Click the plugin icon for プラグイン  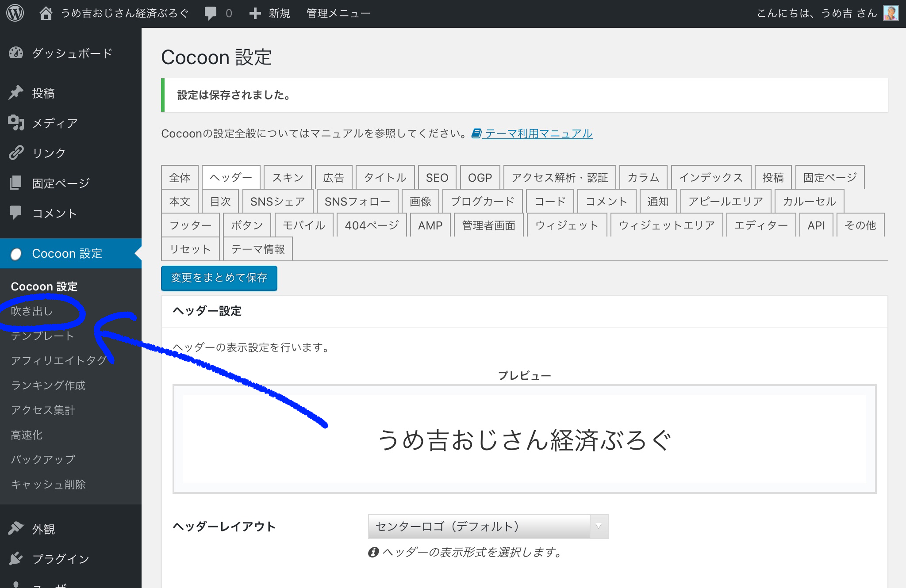tap(16, 559)
